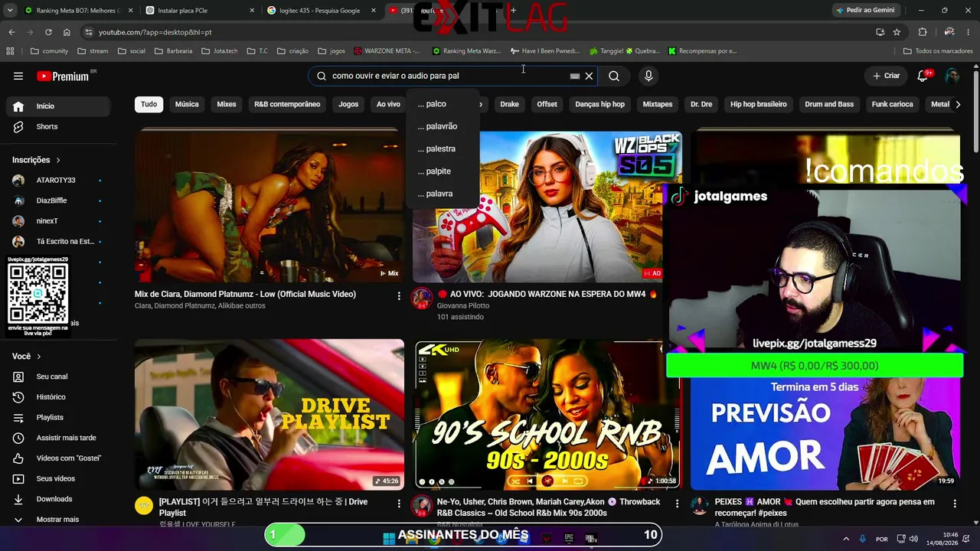Open Playlists in the sidebar
This screenshot has width=980, height=551.
tap(60, 417)
